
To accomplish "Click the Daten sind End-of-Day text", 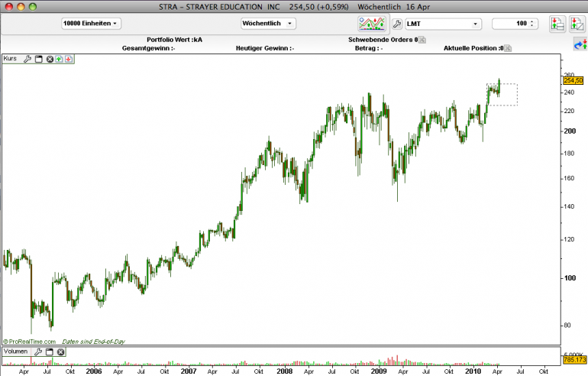I will click(x=93, y=342).
